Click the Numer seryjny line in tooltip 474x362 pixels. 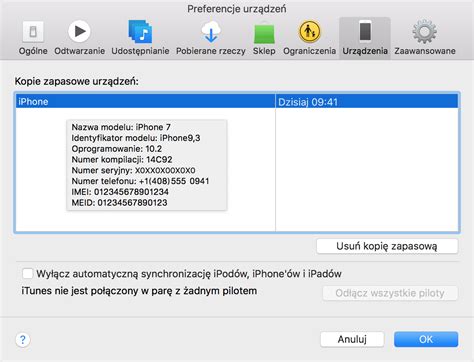[x=133, y=170]
